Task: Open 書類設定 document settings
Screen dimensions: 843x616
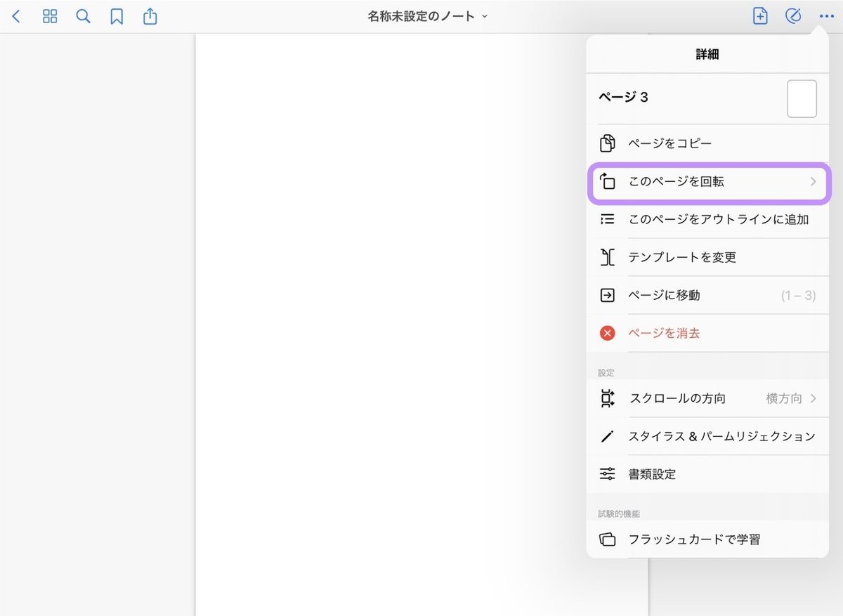Action: coord(653,473)
